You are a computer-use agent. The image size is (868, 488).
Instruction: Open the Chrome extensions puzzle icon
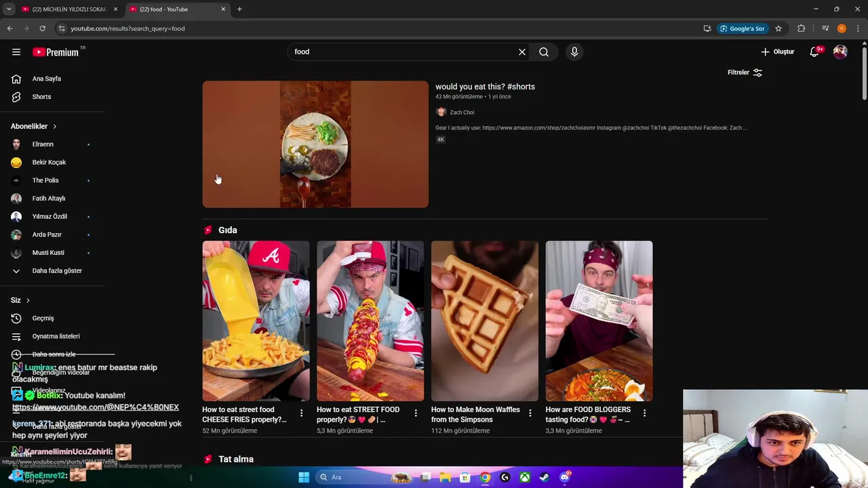802,28
